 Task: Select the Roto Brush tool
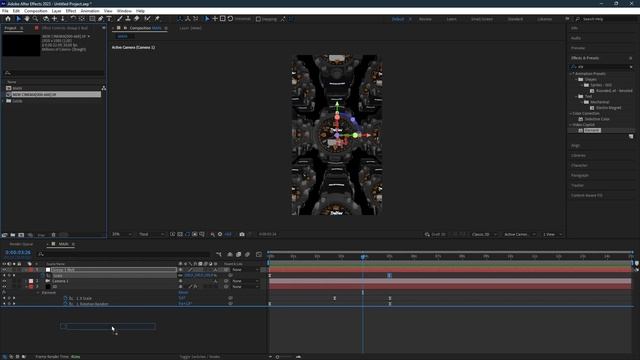tap(147, 19)
